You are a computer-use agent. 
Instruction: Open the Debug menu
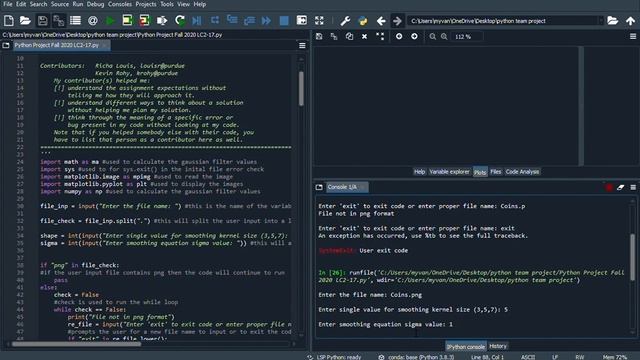pos(95,4)
